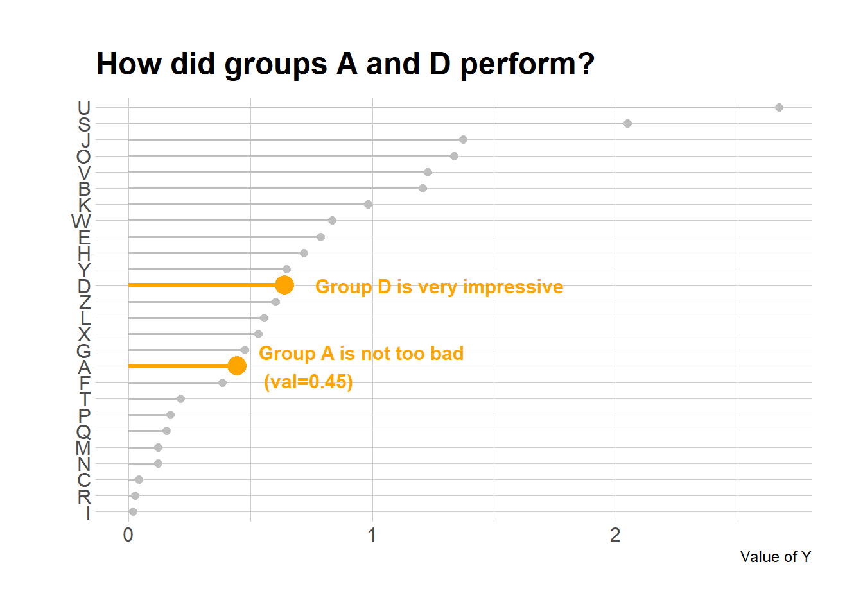Click the x-axis tick label '2'

coord(615,535)
